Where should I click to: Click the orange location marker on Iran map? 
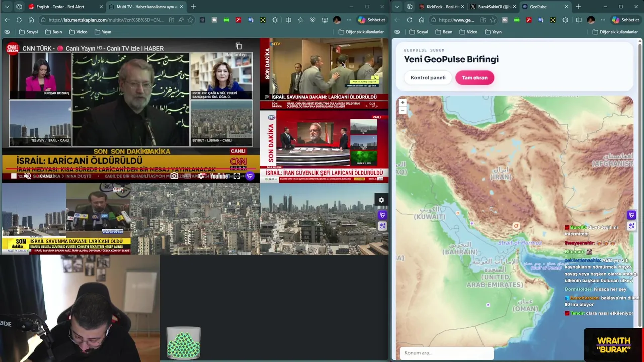[516, 226]
